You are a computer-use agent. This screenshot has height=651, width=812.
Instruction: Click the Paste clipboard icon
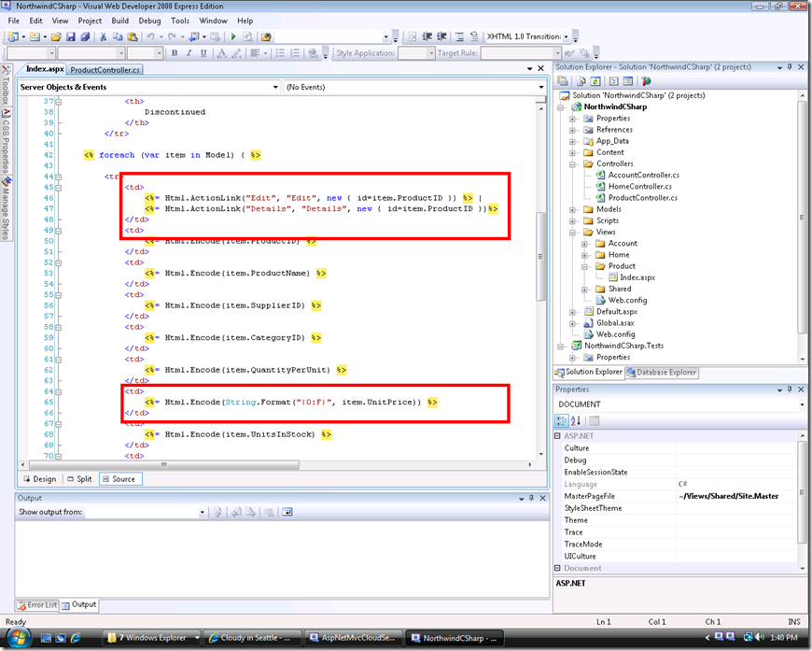tap(133, 36)
